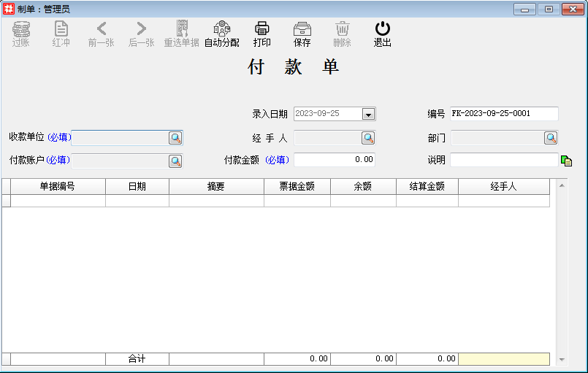588x373 pixels.
Task: Click into the 说明 text field
Action: click(x=503, y=160)
